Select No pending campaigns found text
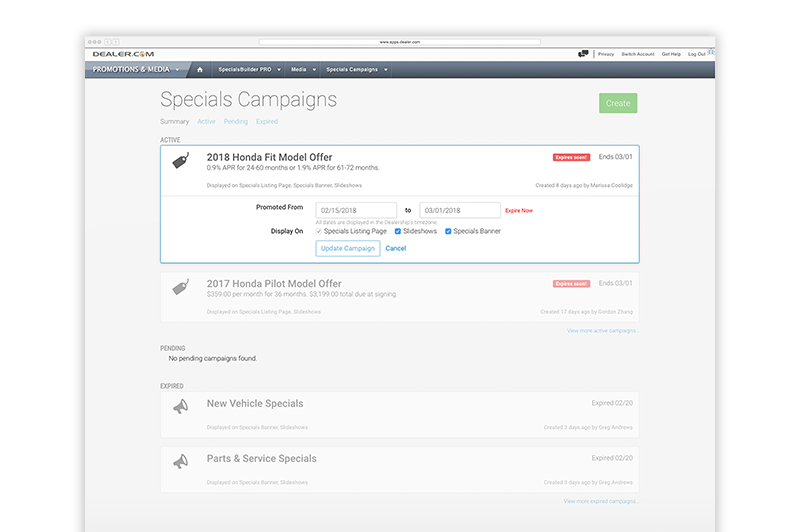 [x=213, y=359]
